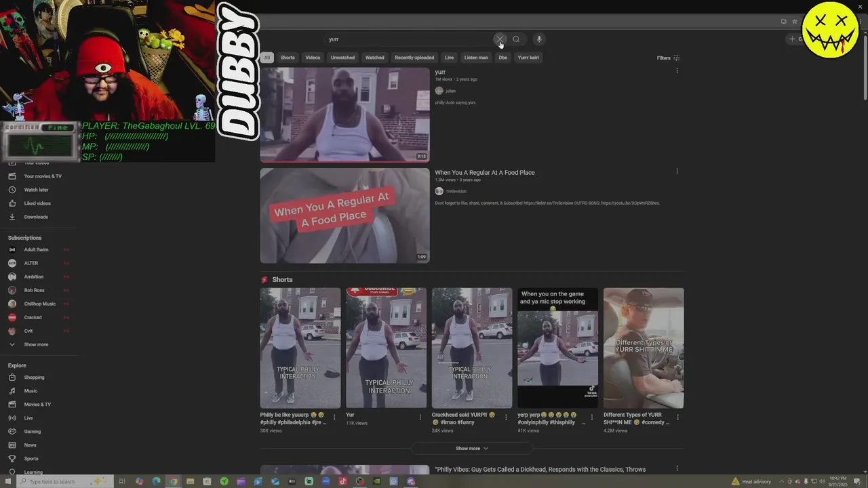Open Gaming controller icon in Explore

coord(12,432)
